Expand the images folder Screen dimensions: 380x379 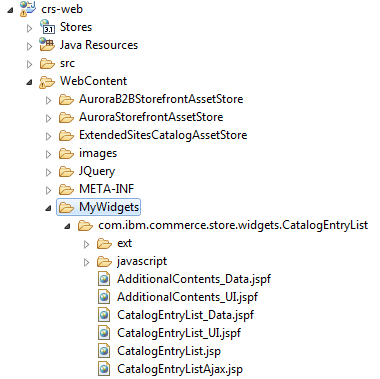[x=49, y=154]
